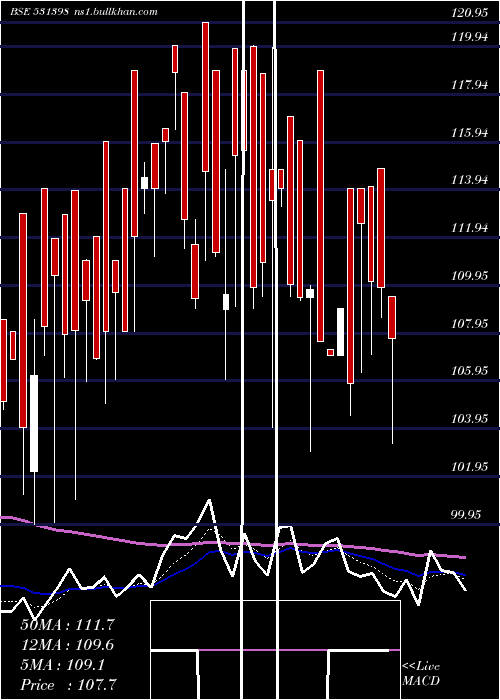
Task: Click the 111.94 price axis label
Action: (x=469, y=228)
